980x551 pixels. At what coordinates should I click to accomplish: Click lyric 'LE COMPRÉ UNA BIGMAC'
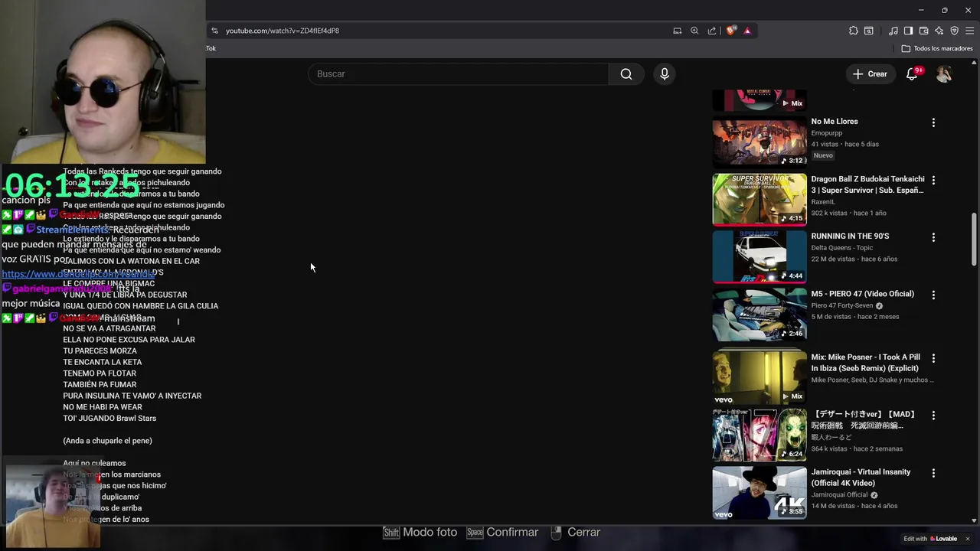[x=109, y=283]
